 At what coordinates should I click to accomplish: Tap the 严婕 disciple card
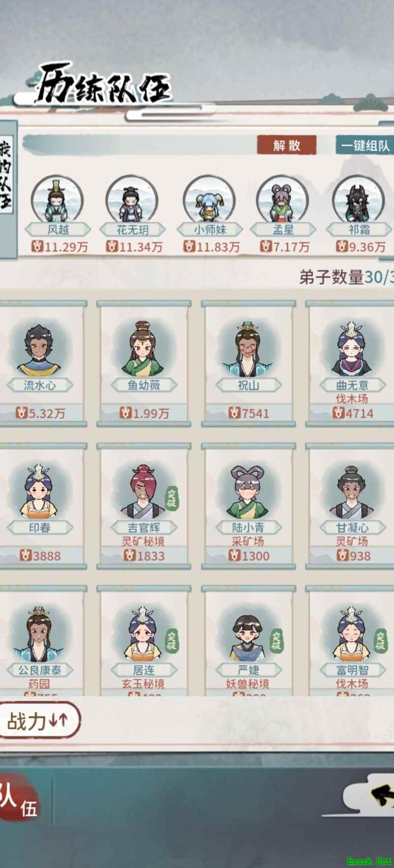click(248, 641)
